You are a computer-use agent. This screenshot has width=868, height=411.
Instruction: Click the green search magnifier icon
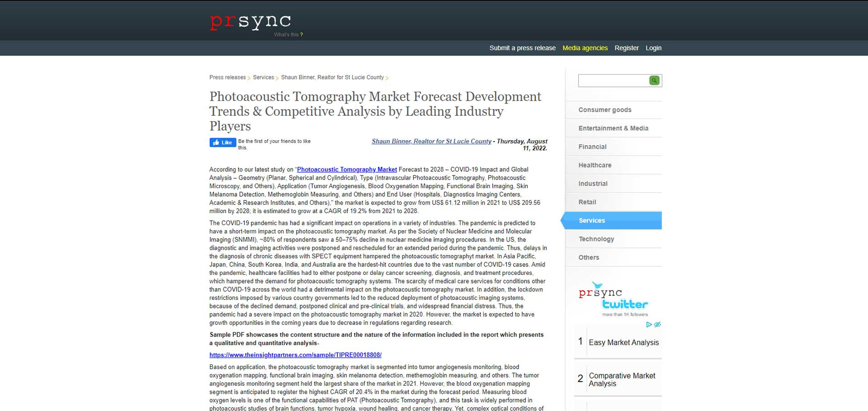654,80
